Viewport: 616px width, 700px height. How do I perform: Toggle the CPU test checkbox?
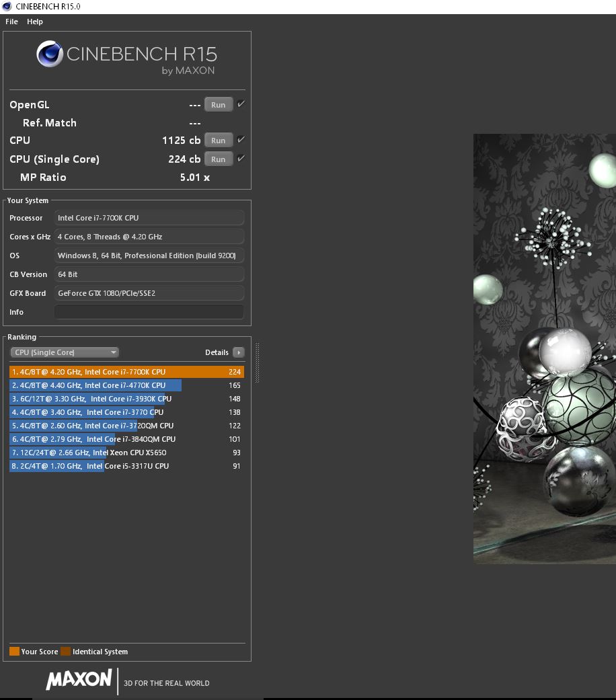[241, 140]
